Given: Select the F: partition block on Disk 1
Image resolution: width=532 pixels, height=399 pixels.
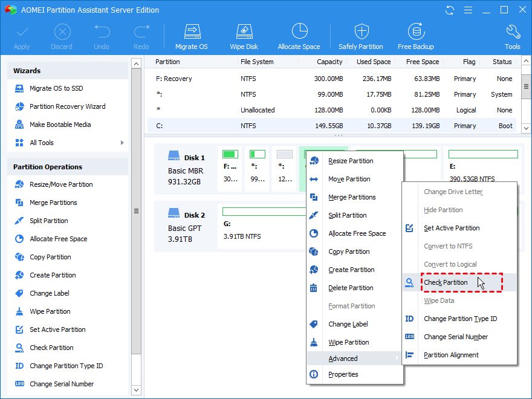Looking at the screenshot, I should [x=230, y=169].
